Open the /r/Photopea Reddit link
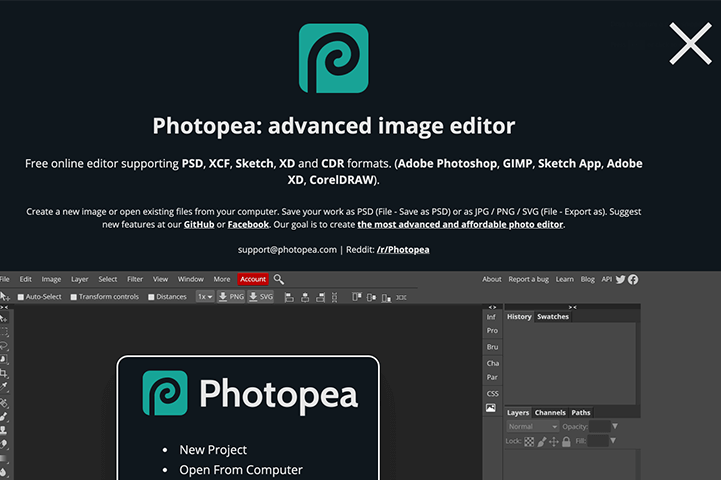The width and height of the screenshot is (721, 480). click(x=403, y=250)
